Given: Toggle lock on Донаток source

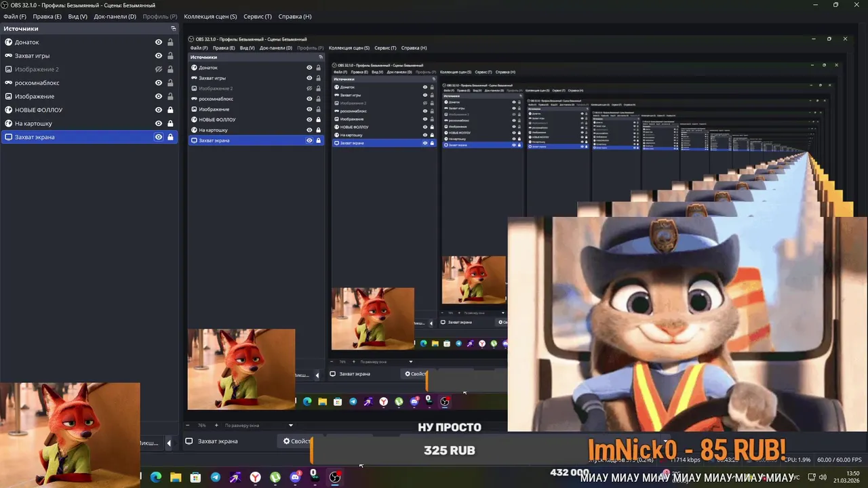Looking at the screenshot, I should (170, 42).
